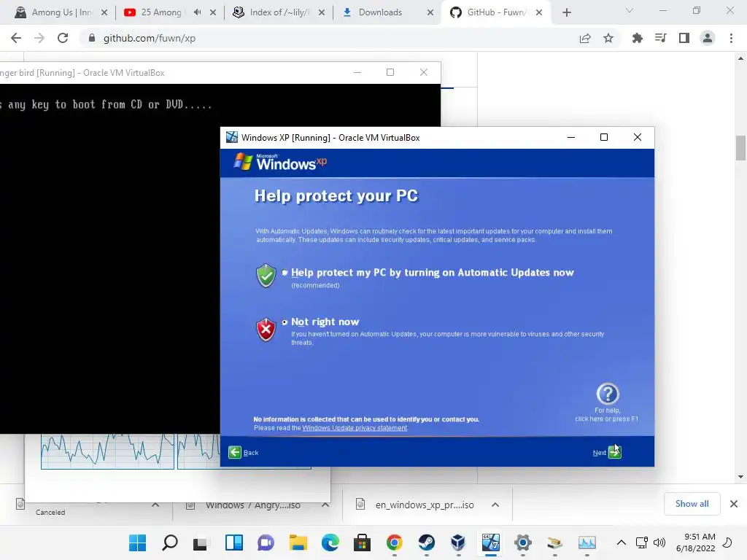Image resolution: width=747 pixels, height=560 pixels.
Task: Open Settings gear from the taskbar
Action: 522,542
